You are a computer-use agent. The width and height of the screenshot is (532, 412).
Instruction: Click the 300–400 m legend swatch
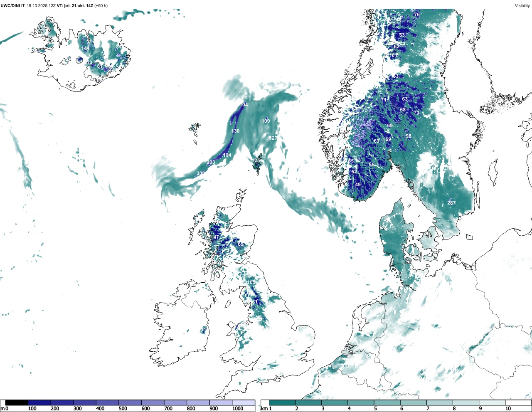85,402
